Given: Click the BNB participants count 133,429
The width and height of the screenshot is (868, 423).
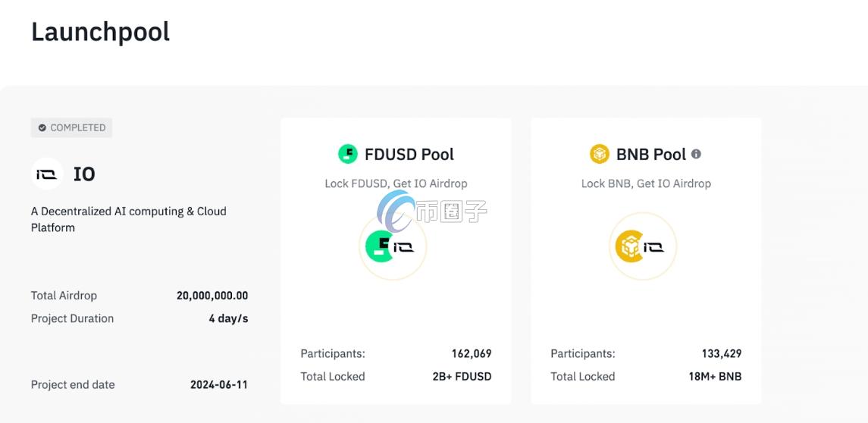Looking at the screenshot, I should point(721,353).
